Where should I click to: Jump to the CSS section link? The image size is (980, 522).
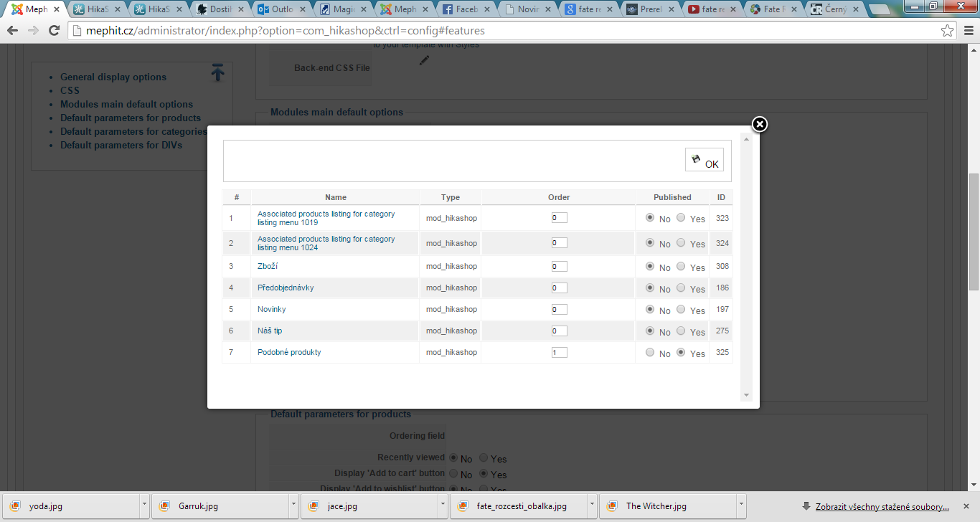coord(70,91)
